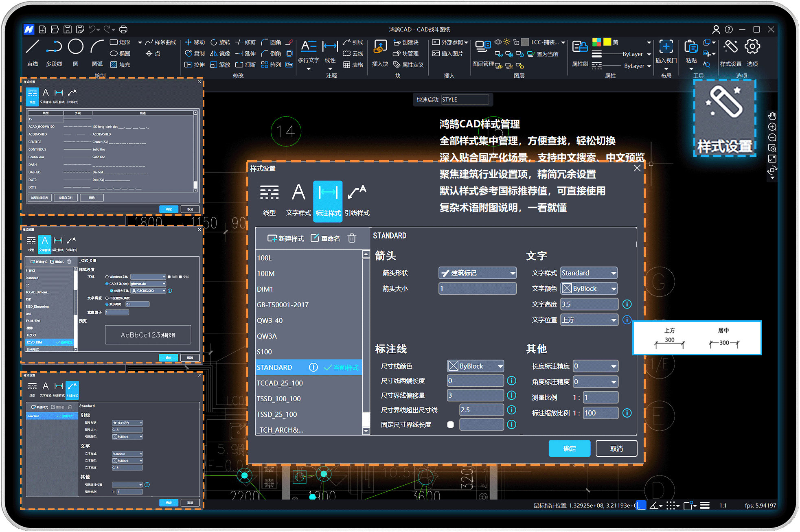800x532 pixels.
Task: Select the Windows字体 radio button
Action: pos(107,277)
